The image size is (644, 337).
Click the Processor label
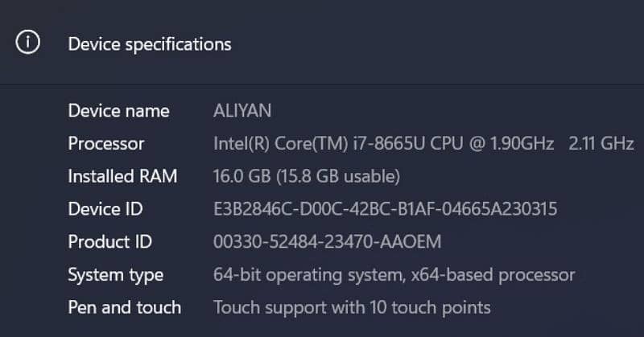[106, 144]
